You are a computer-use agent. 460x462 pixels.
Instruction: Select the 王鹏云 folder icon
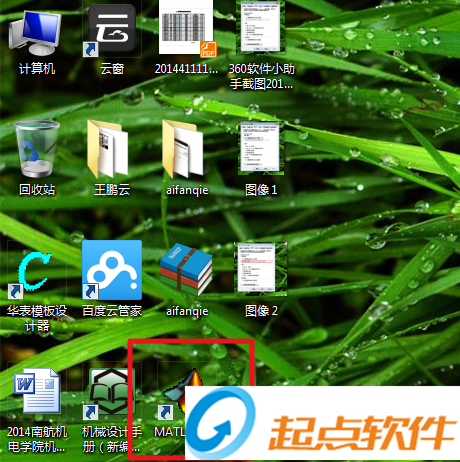[x=108, y=149]
